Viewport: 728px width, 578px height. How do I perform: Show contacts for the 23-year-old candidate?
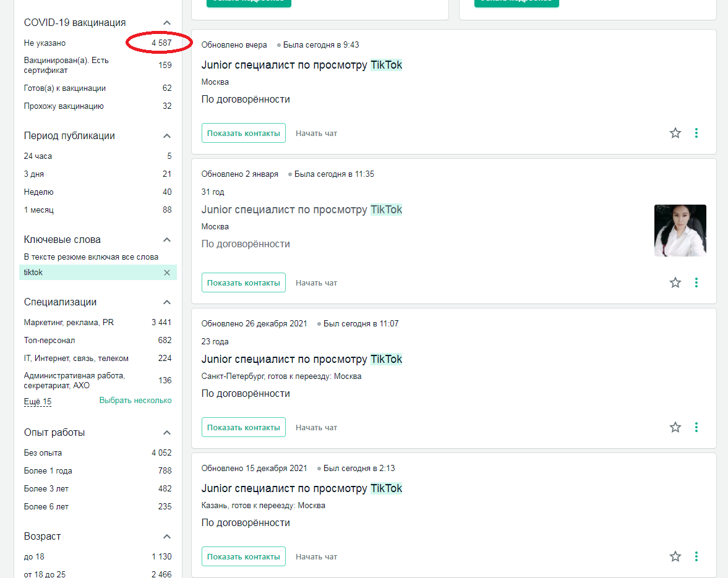[243, 427]
